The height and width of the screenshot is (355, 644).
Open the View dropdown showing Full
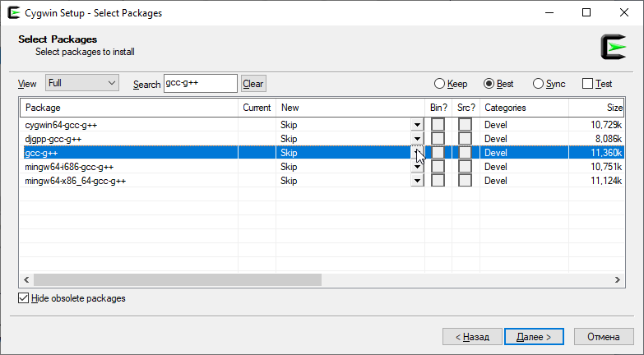tap(82, 83)
